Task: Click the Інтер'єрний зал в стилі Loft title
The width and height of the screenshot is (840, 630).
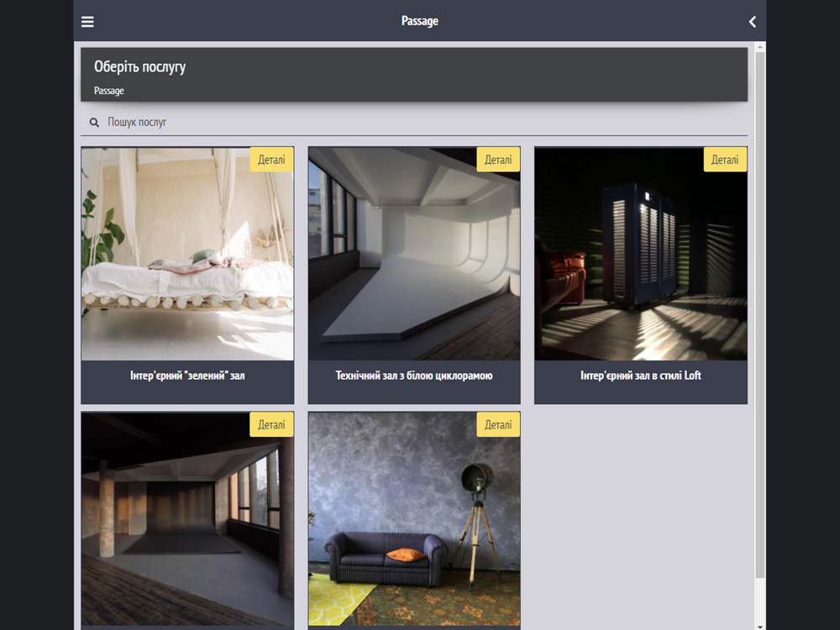Action: click(x=641, y=375)
